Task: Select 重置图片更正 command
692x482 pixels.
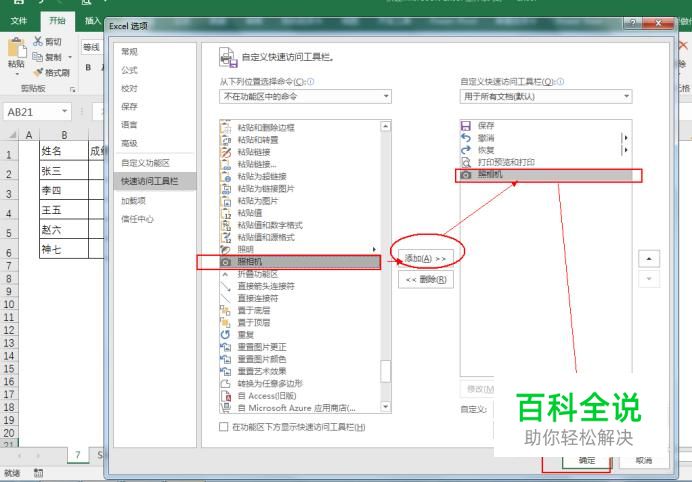Action: (x=300, y=347)
